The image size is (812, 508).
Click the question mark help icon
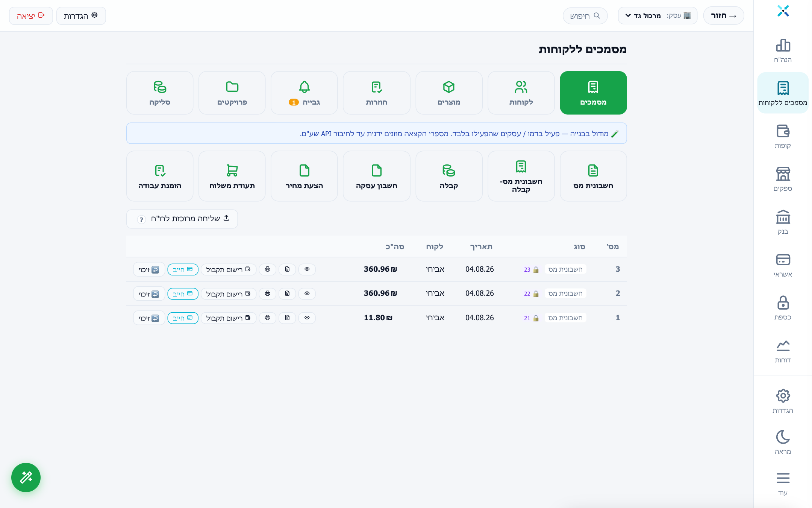click(x=141, y=219)
